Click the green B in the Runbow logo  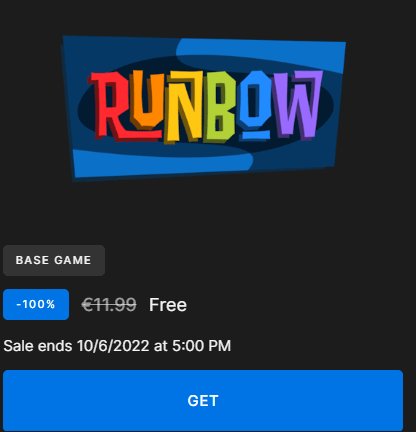click(x=220, y=106)
